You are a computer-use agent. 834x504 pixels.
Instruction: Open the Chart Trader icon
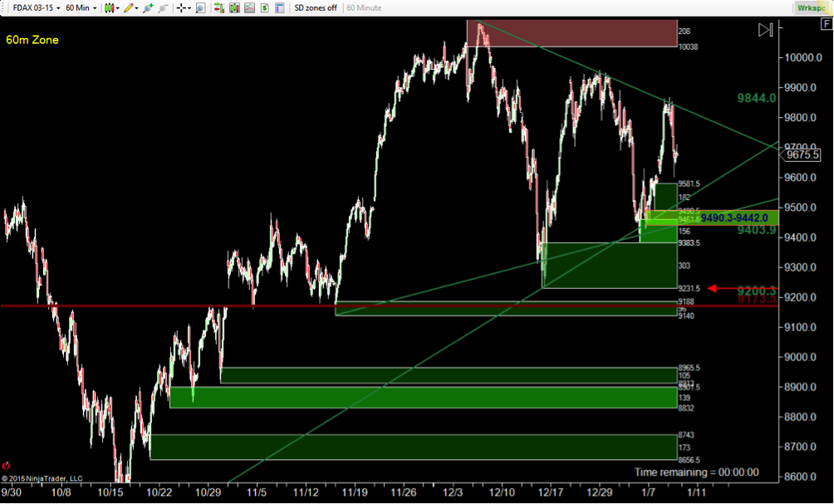click(x=218, y=8)
